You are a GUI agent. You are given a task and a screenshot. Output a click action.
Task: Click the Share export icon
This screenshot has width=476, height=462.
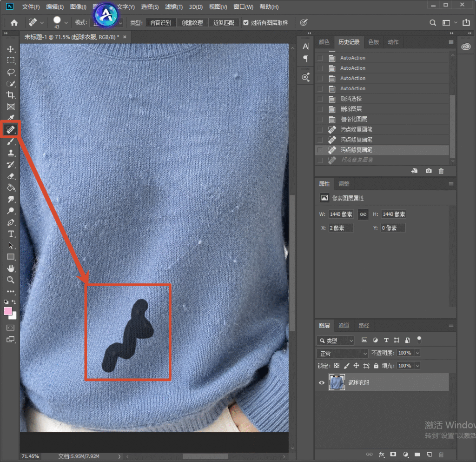point(466,22)
